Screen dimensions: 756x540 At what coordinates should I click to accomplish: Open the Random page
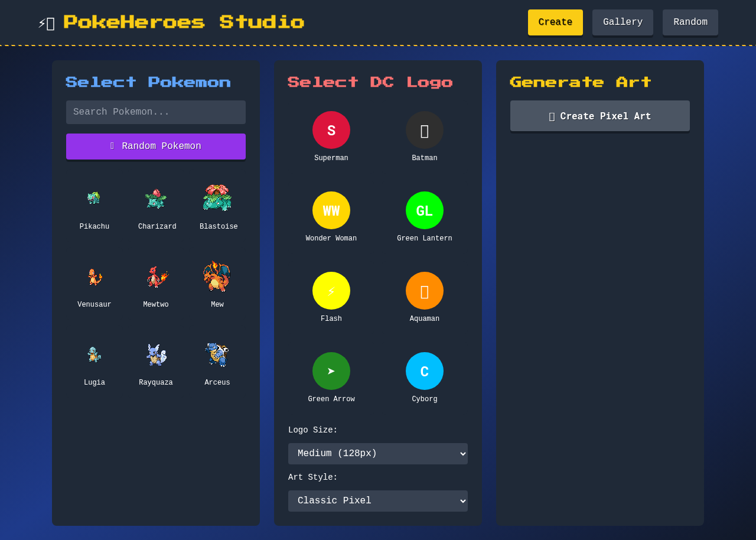[690, 22]
